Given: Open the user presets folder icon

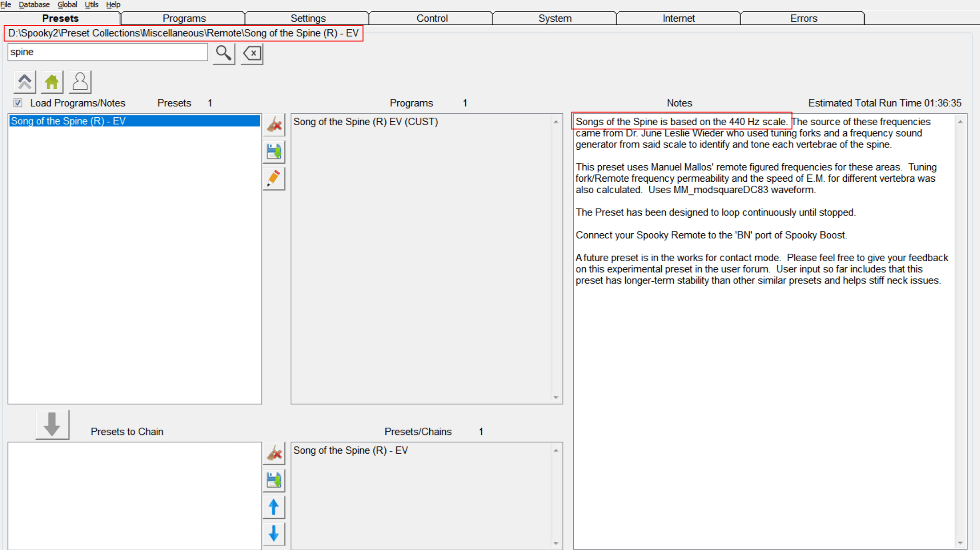Looking at the screenshot, I should 80,82.
